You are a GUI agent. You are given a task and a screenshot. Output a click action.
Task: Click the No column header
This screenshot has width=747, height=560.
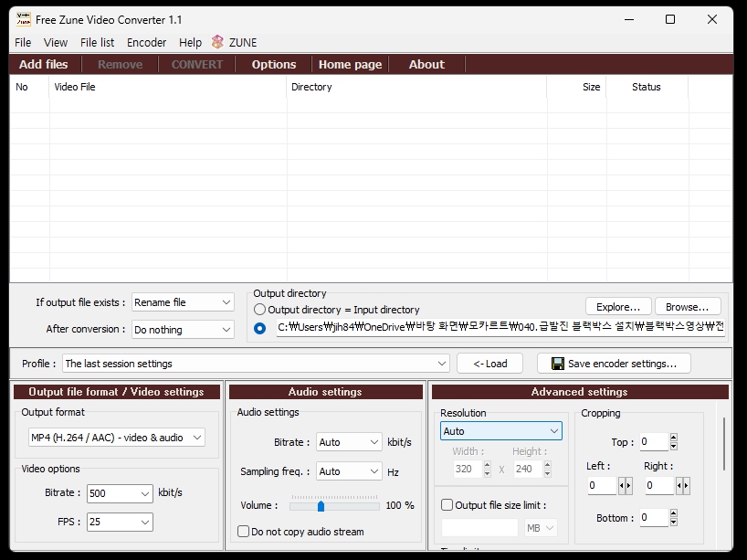[29, 87]
